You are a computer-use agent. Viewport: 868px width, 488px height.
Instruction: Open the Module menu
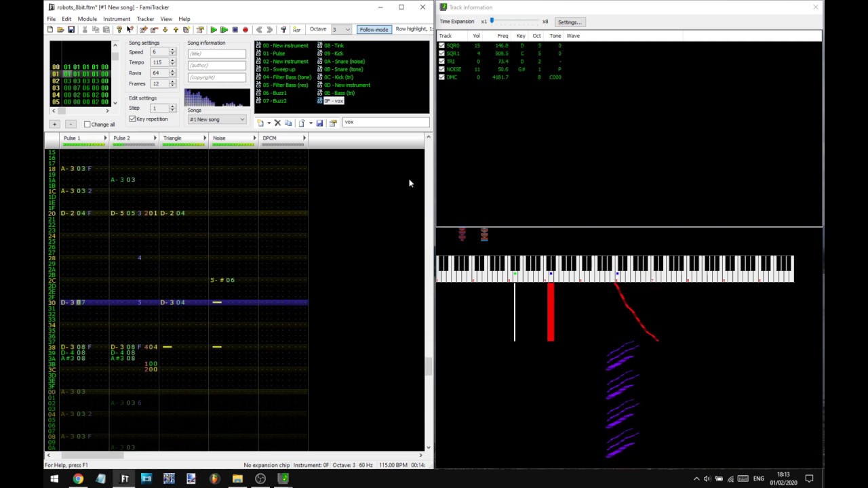coord(87,19)
